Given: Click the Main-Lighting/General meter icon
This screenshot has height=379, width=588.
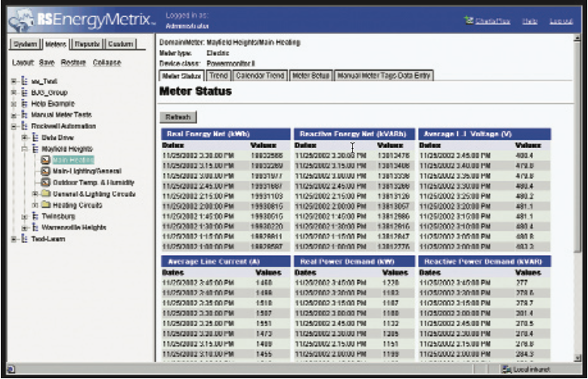Looking at the screenshot, I should point(45,171).
